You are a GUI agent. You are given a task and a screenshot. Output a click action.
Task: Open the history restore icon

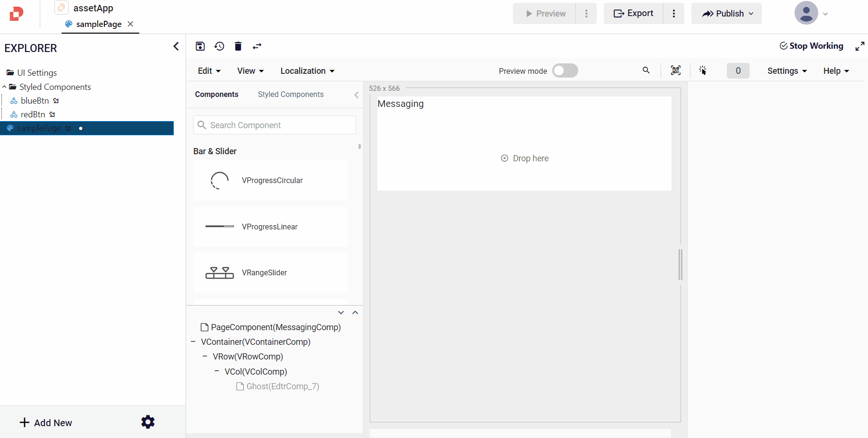219,46
